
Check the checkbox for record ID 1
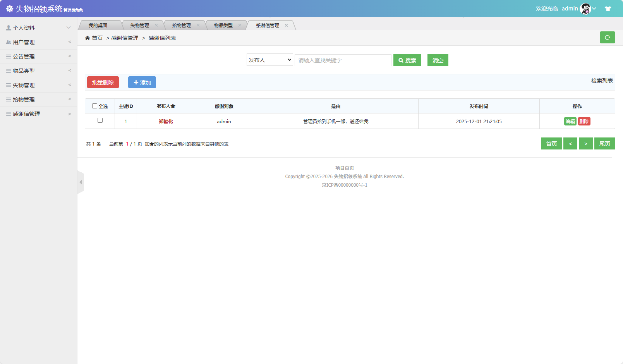click(x=100, y=120)
